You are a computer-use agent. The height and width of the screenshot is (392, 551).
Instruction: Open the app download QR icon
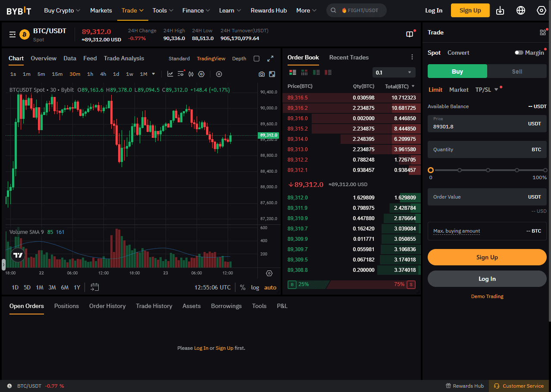coord(500,10)
